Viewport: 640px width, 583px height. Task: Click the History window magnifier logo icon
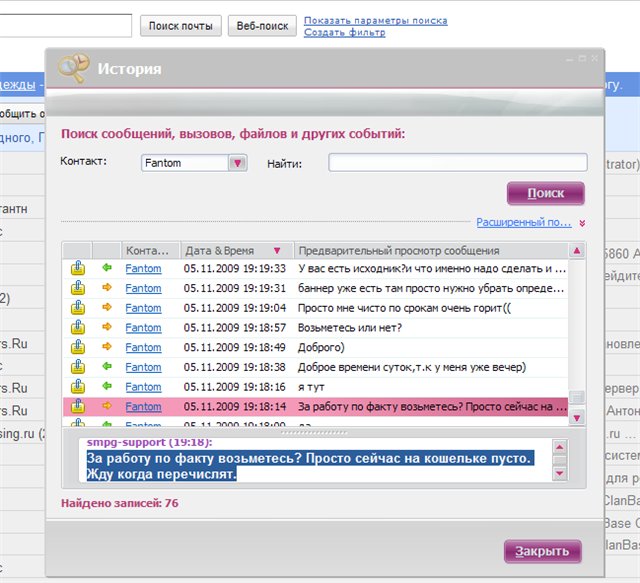[x=73, y=68]
